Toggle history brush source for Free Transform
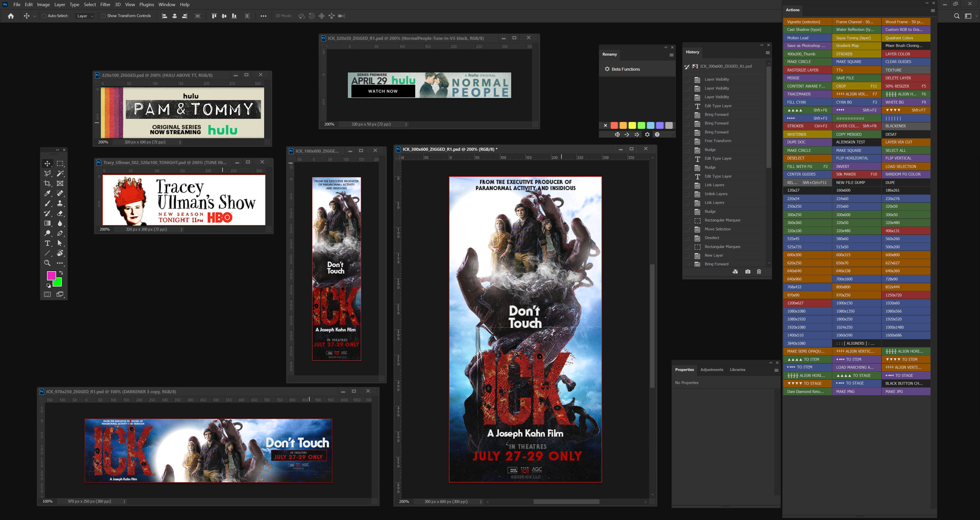 click(x=687, y=141)
